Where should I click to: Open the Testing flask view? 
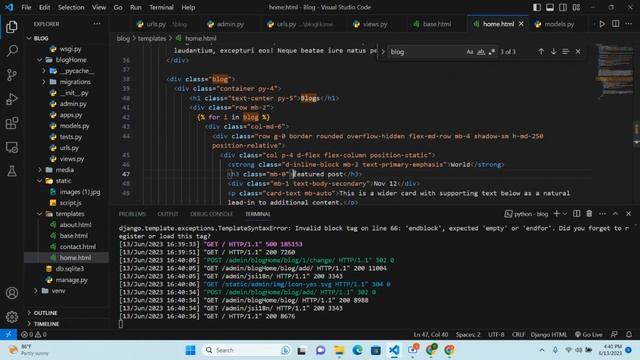pyautogui.click(x=12, y=171)
